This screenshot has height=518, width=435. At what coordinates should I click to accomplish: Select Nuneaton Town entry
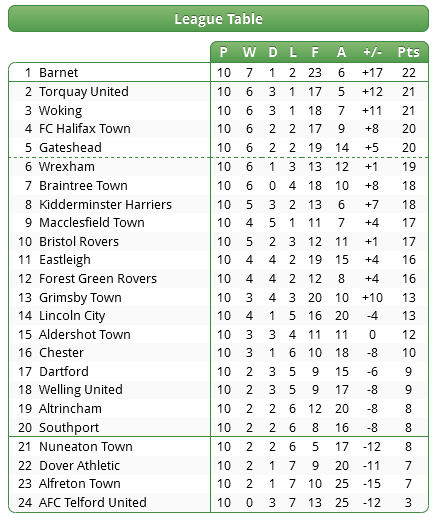[86, 447]
